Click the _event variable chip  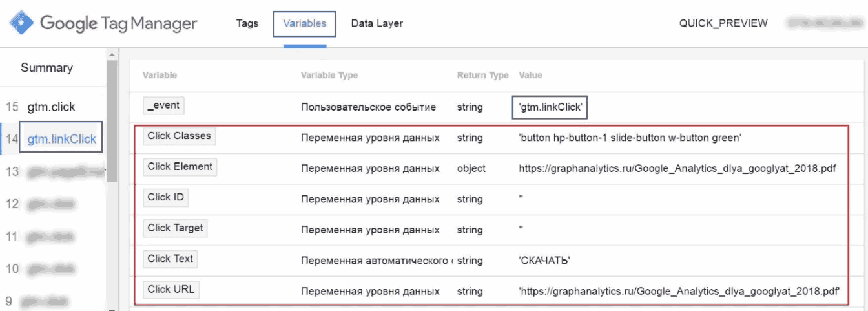164,105
